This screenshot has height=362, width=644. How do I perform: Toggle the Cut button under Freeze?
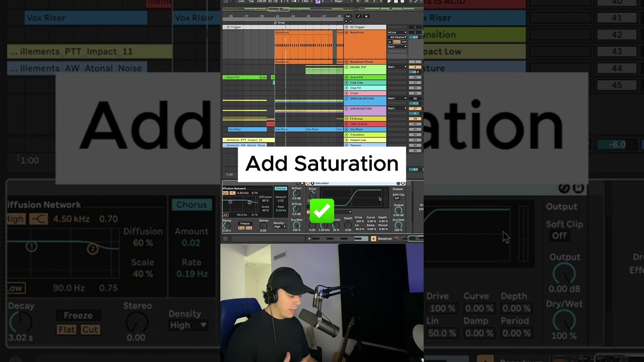click(249, 228)
